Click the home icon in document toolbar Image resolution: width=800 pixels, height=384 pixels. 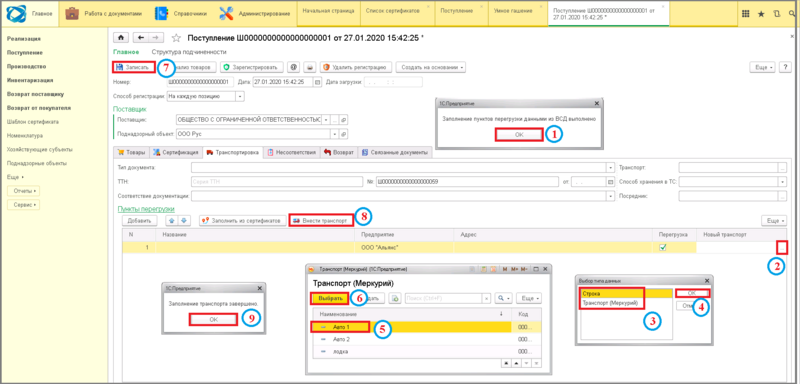121,38
